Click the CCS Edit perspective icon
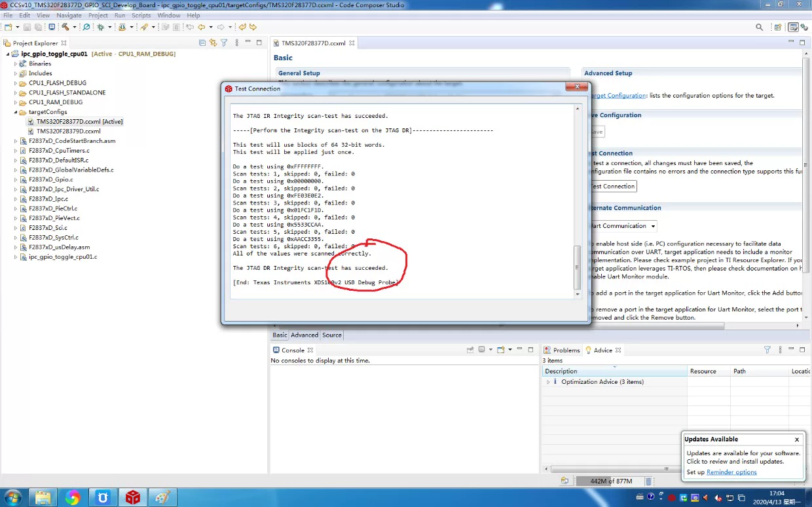The width and height of the screenshot is (812, 507). click(794, 27)
